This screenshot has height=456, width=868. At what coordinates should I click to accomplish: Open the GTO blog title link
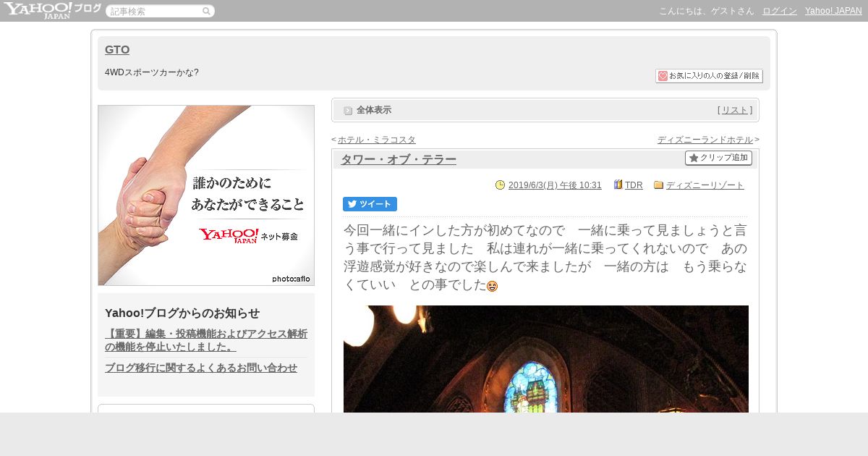tap(117, 49)
